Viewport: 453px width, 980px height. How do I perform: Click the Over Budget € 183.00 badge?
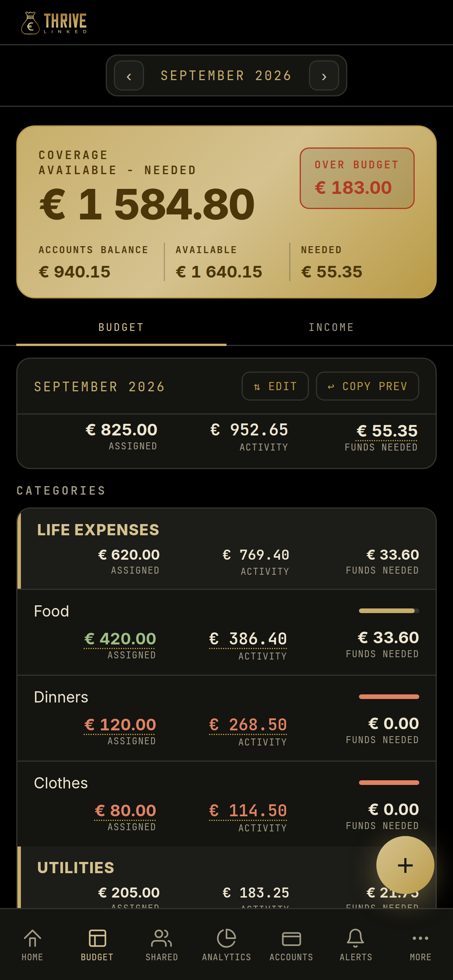357,178
